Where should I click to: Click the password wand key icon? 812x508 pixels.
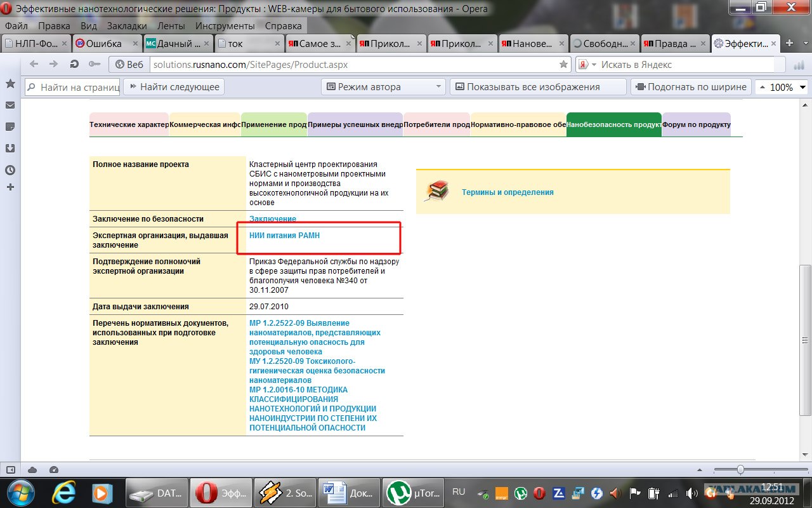tap(94, 64)
